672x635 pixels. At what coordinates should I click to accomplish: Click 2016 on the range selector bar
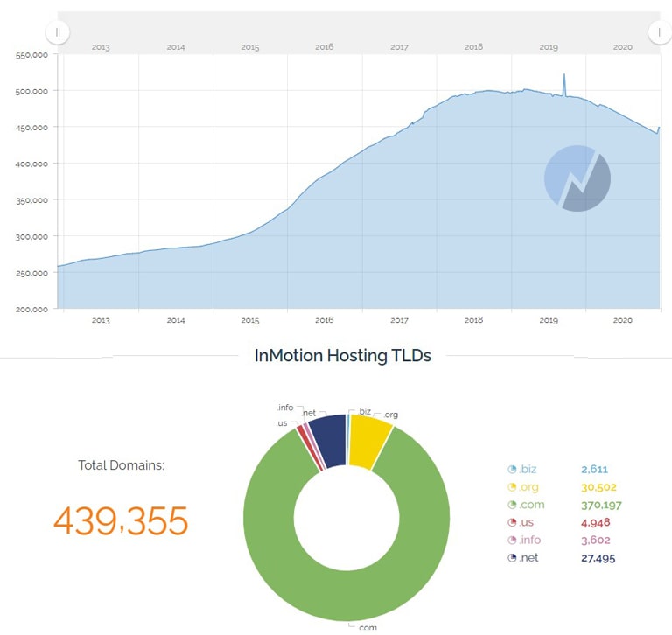click(324, 47)
